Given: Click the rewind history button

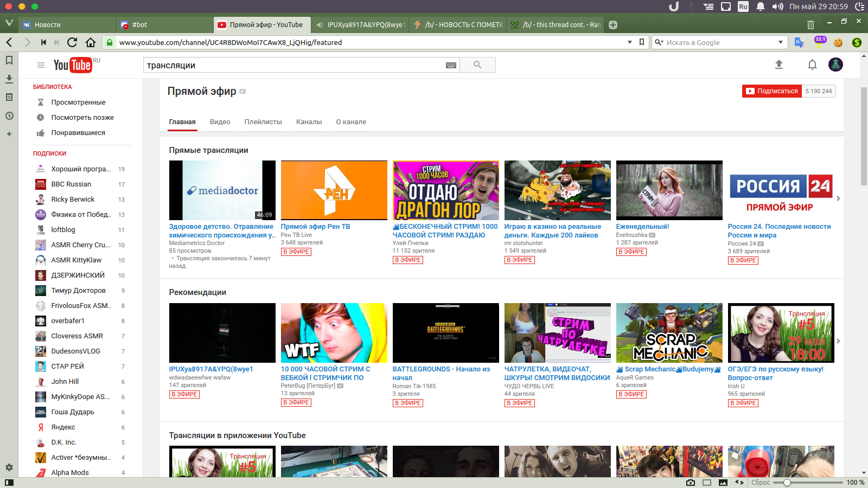Looking at the screenshot, I should tap(43, 42).
